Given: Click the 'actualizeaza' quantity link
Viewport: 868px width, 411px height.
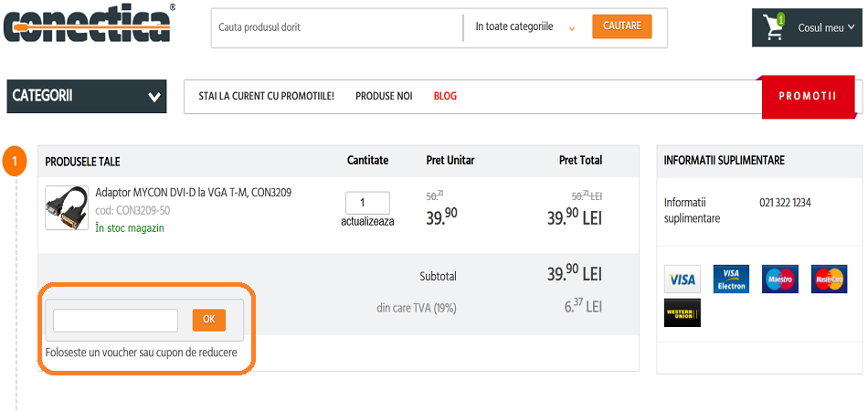Looking at the screenshot, I should [367, 221].
